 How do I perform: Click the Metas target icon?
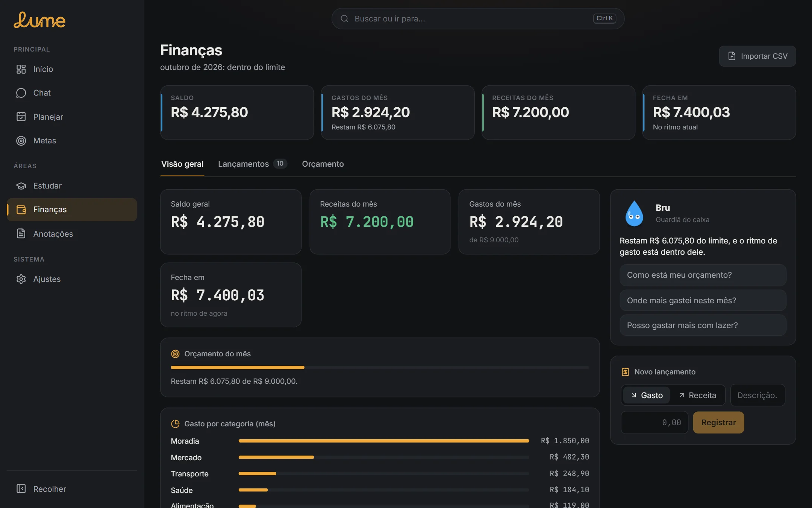coord(21,141)
